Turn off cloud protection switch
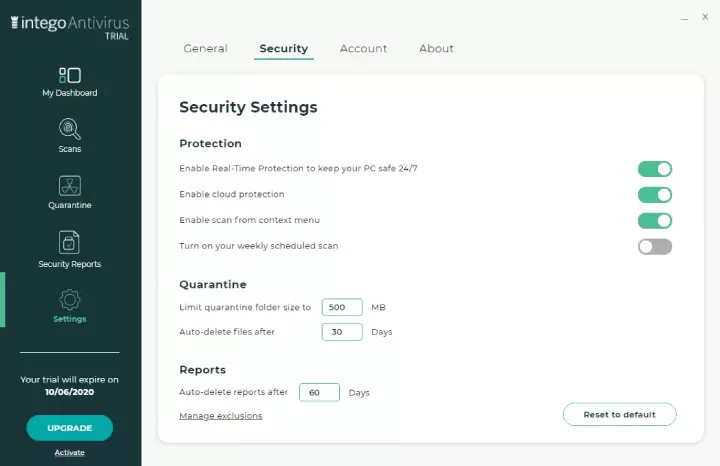This screenshot has width=720, height=466. point(655,195)
